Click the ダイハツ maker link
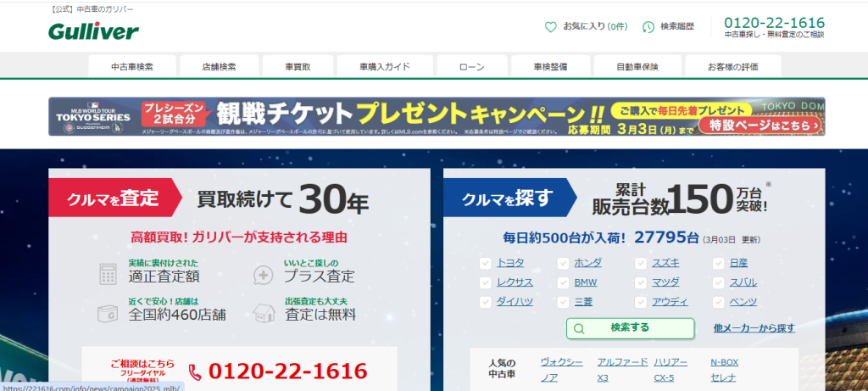Screen dimensions: 868x391 (x=515, y=302)
